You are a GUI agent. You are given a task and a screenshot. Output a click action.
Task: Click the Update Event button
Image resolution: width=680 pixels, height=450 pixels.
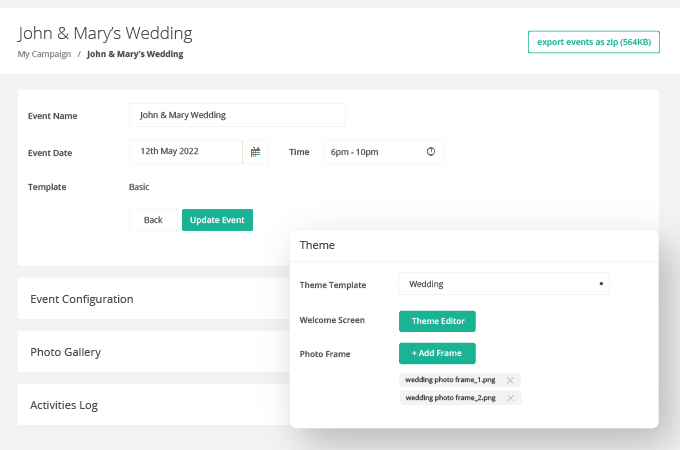point(217,220)
